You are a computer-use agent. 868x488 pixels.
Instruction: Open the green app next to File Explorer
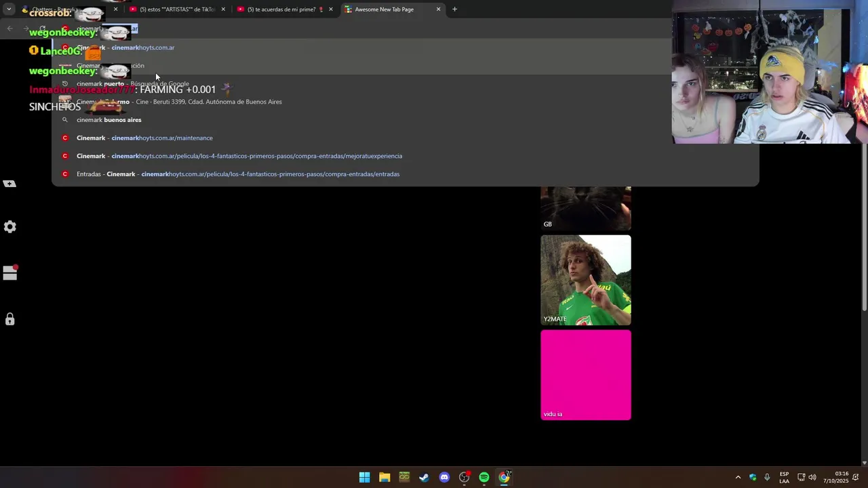pos(404,477)
